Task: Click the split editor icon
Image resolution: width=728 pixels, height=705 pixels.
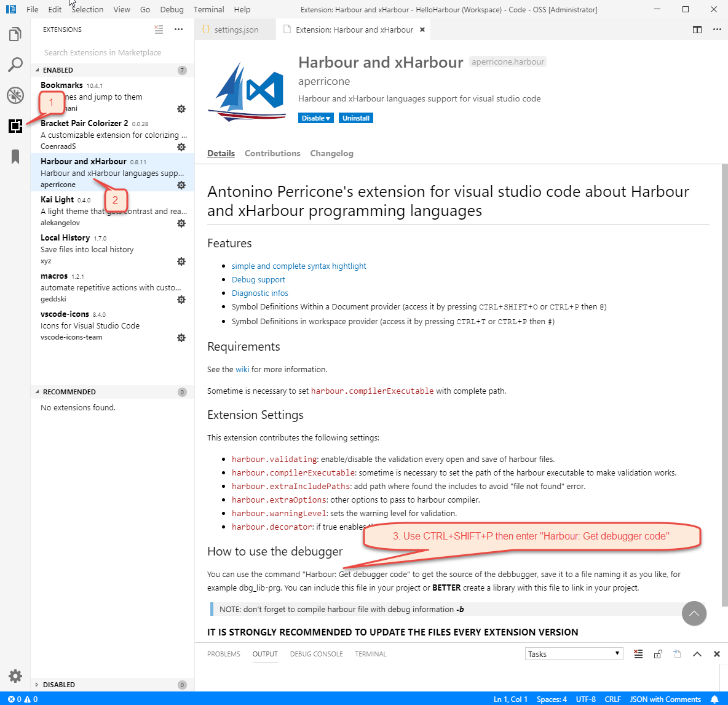Action: pos(697,30)
